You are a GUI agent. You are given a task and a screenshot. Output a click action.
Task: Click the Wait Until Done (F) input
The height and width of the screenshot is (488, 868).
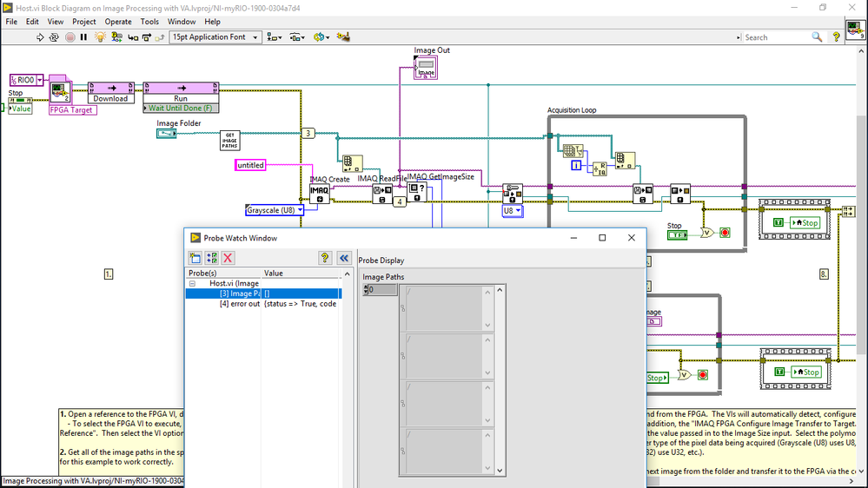[x=181, y=109]
